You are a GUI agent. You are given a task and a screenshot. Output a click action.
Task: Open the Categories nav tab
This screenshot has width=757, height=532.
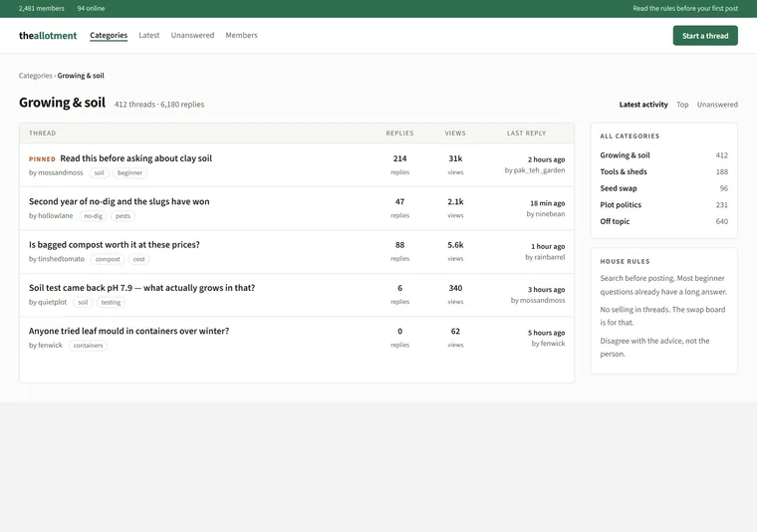tap(109, 35)
